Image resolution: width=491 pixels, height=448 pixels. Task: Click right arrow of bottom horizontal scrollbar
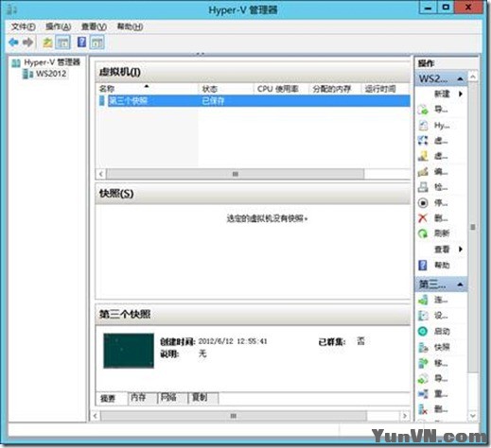(x=405, y=416)
